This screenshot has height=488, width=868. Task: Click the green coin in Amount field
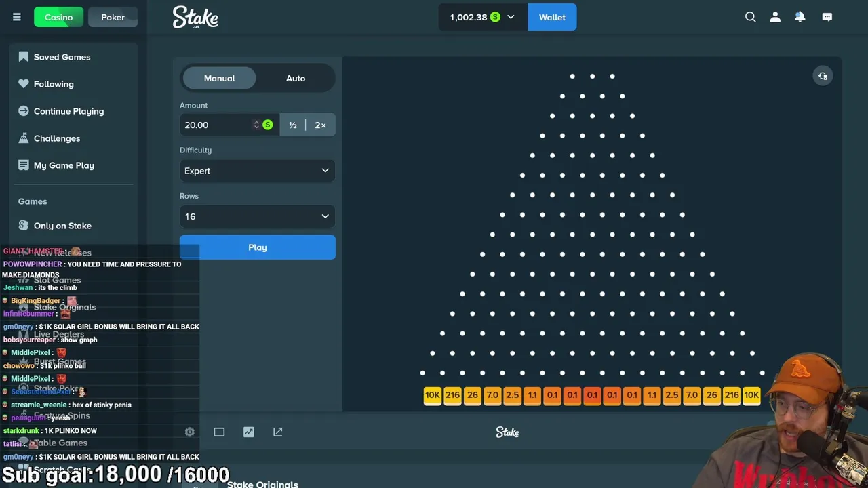[x=268, y=125]
